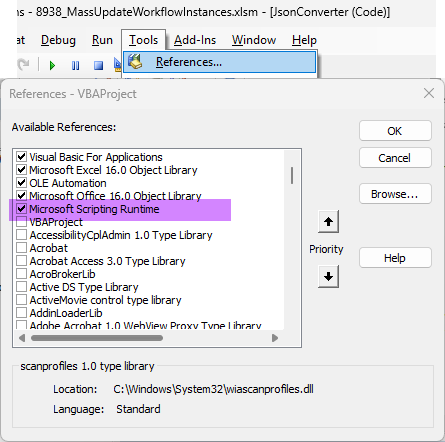Viewport: 445px width, 442px height.
Task: Click Cancel in References dialog
Action: coord(395,158)
